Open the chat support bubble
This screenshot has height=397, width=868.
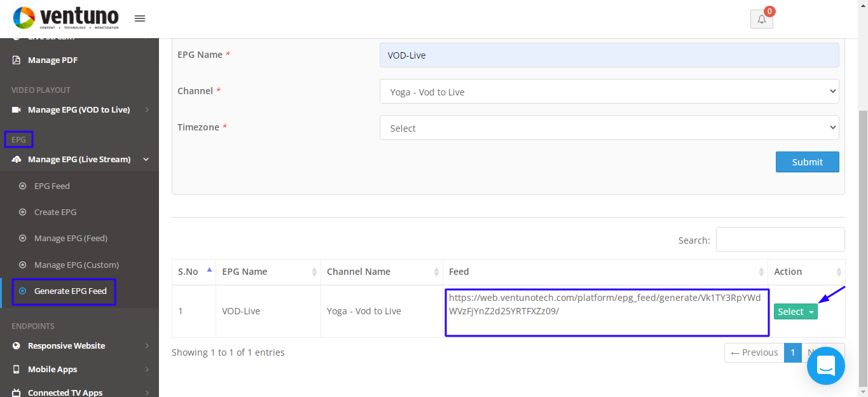tap(825, 366)
